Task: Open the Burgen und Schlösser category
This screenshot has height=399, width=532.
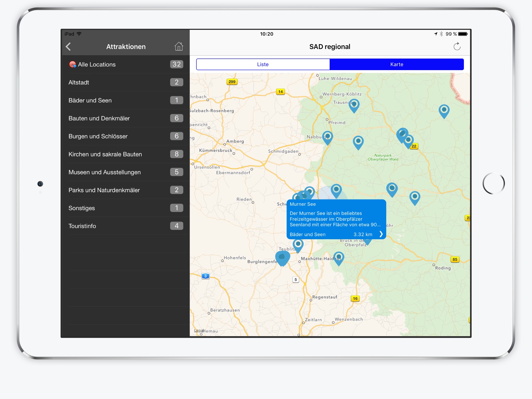Action: click(126, 136)
